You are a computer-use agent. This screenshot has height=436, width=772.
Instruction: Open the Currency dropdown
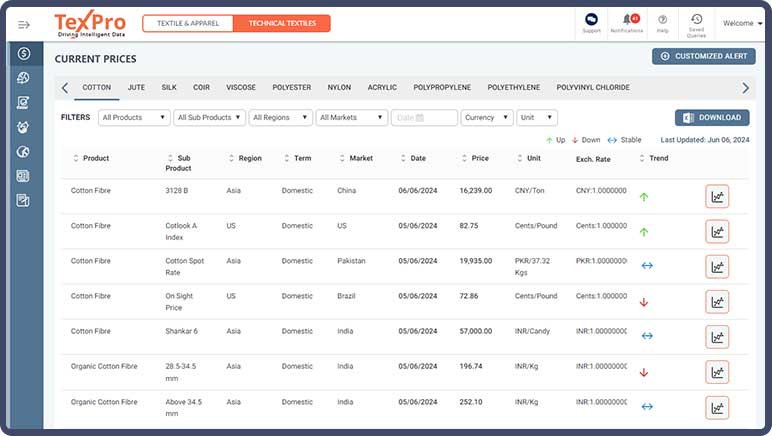point(487,118)
